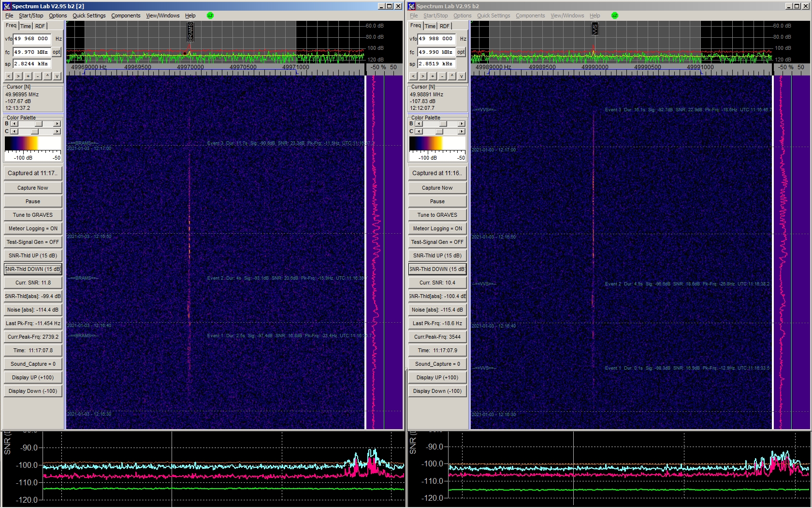Click the '<' frequency shift button in 49.970 MHz window
The height and width of the screenshot is (508, 812).
[9, 76]
